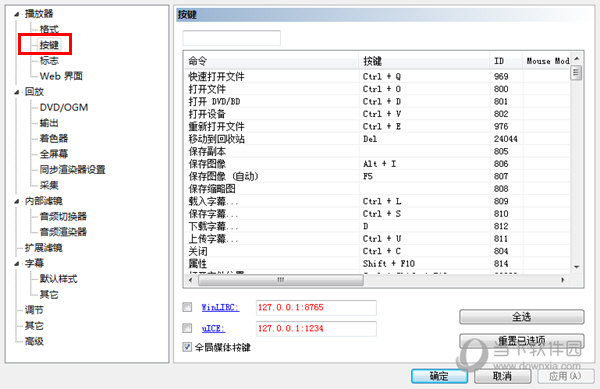Select the 保存副本 command row

point(377,151)
